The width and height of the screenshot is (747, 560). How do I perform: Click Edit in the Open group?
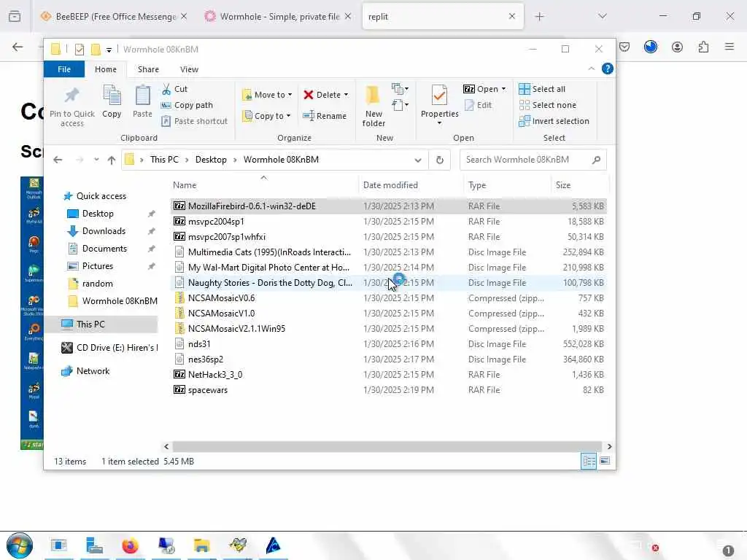coord(478,105)
